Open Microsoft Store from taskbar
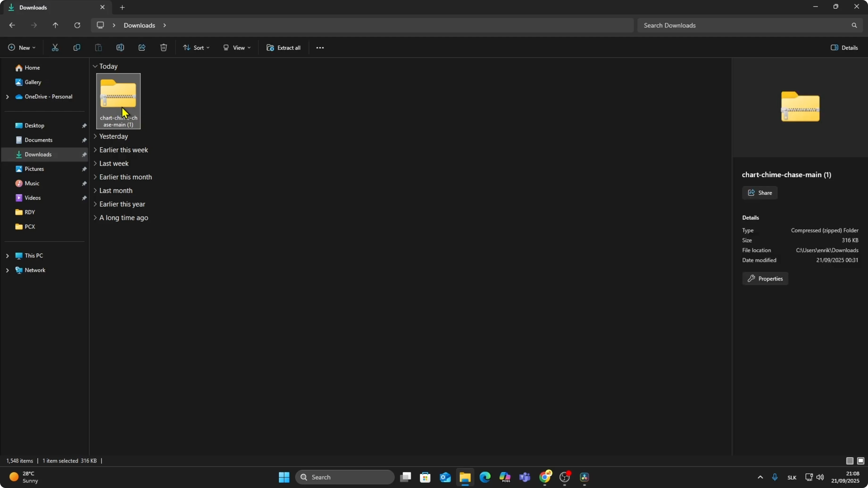 [425, 477]
